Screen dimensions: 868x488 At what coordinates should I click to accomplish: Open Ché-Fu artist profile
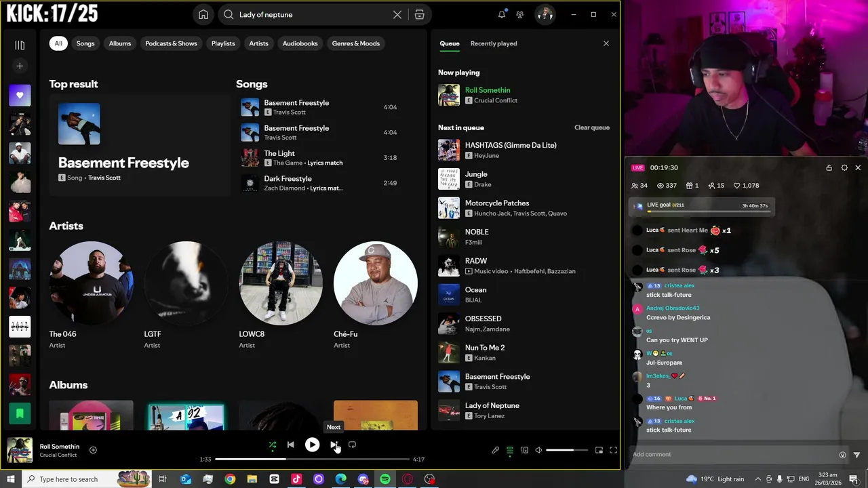pyautogui.click(x=376, y=283)
